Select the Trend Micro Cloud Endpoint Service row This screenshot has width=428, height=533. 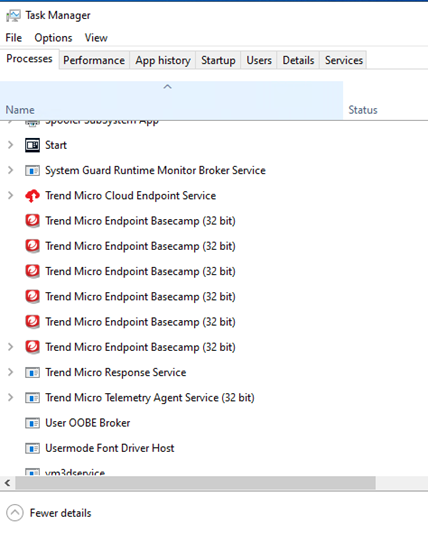(x=214, y=195)
